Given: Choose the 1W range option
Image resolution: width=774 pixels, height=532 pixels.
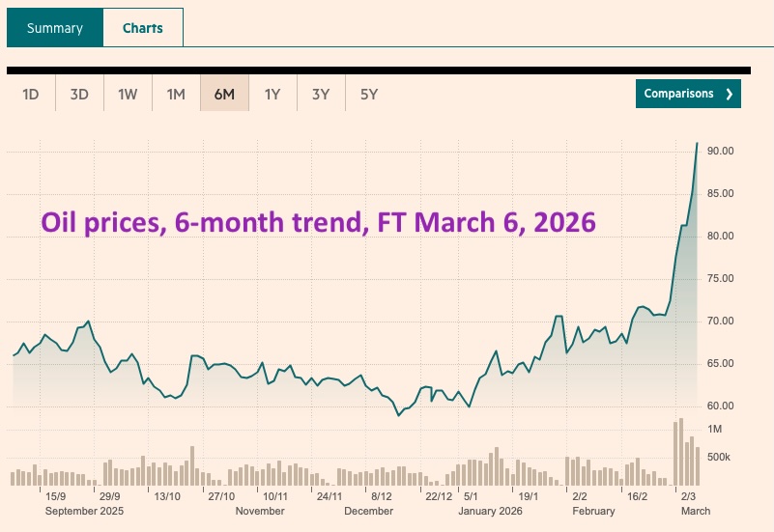Looking at the screenshot, I should (128, 94).
